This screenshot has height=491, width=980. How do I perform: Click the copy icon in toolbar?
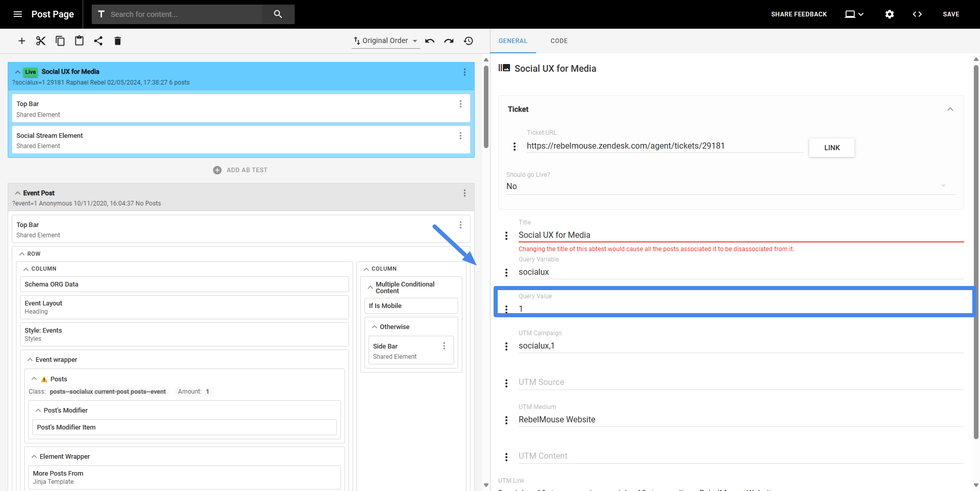[x=60, y=41]
